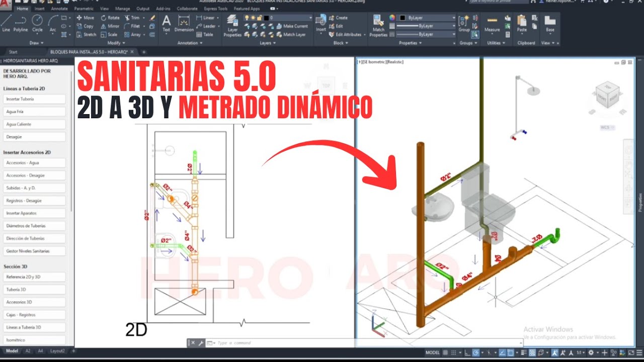Click the Array tool
Screen dimensions: 644x362
tap(132, 35)
